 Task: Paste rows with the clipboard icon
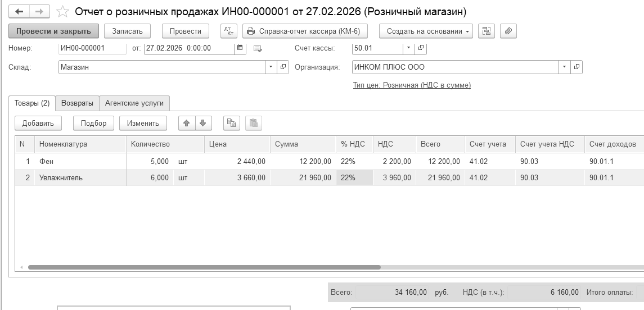pyautogui.click(x=254, y=123)
